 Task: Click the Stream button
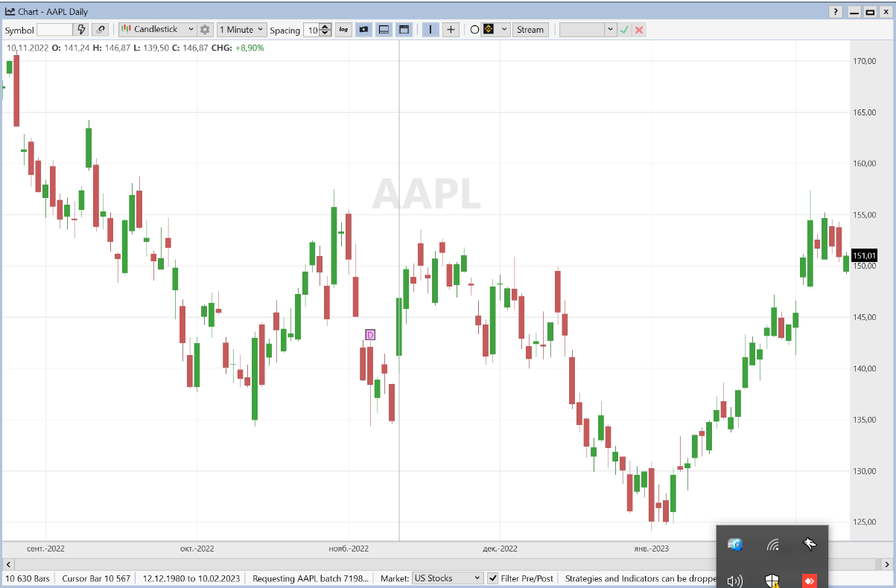pos(530,30)
